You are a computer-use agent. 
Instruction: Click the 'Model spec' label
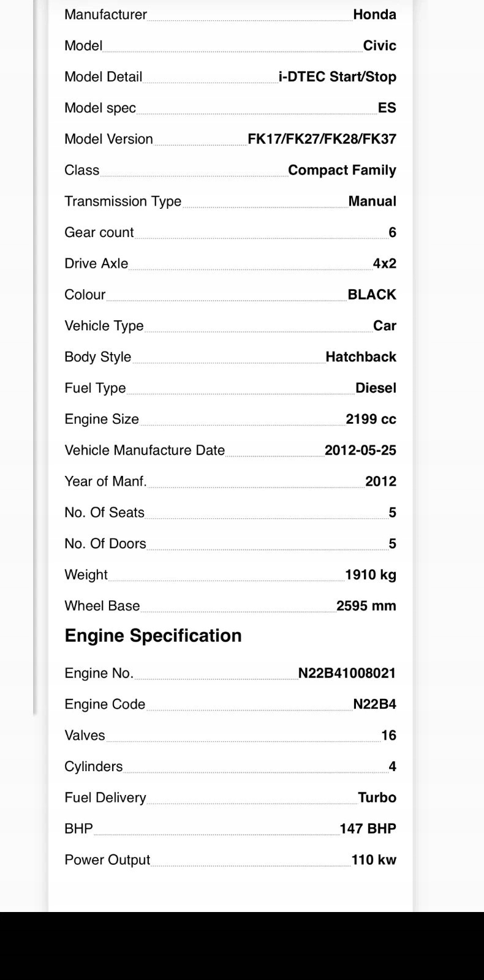pyautogui.click(x=100, y=108)
